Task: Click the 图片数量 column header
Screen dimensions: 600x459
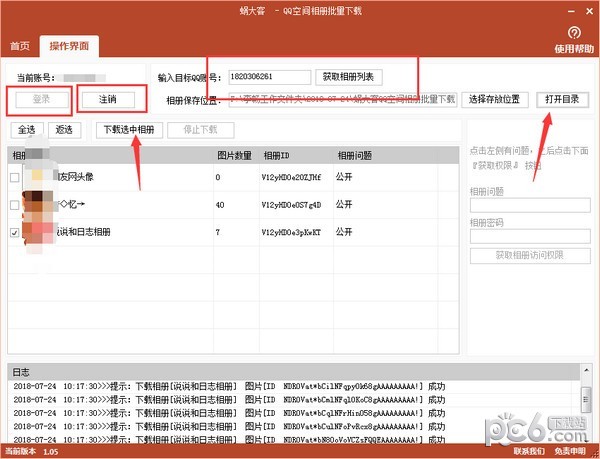Action: coord(235,156)
